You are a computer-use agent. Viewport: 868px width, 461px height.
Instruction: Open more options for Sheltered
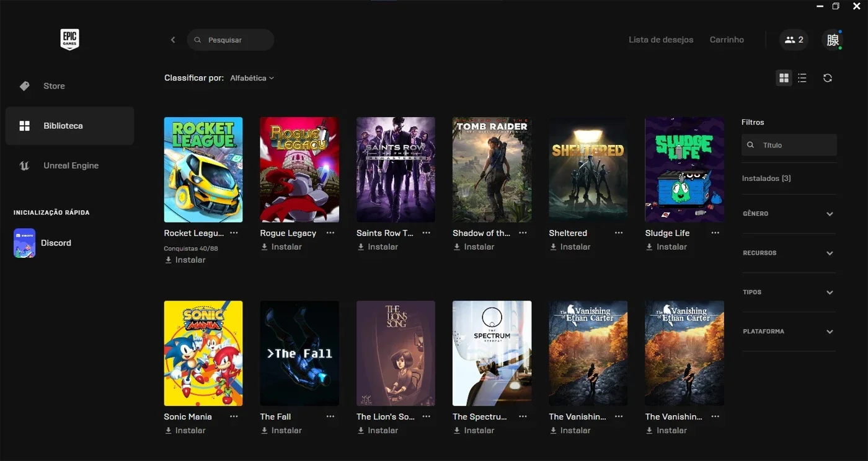coord(619,233)
